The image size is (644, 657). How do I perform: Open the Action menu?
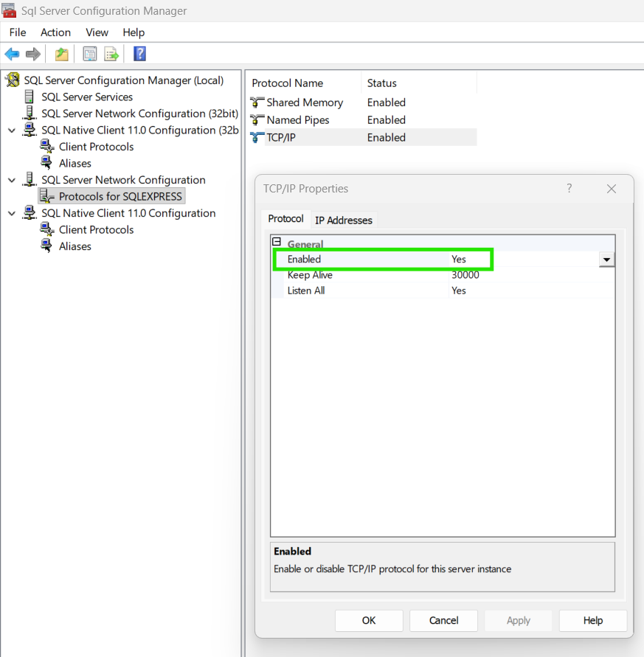(55, 32)
